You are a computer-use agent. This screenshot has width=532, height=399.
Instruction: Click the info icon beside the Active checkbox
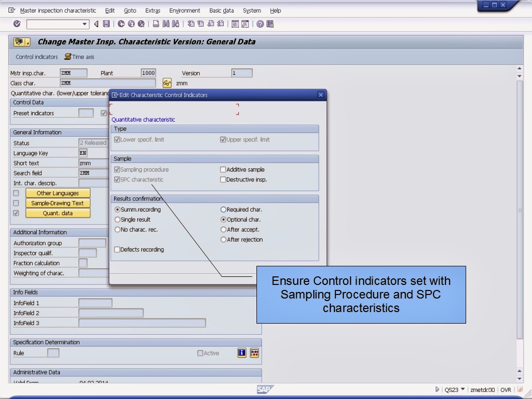click(x=242, y=353)
